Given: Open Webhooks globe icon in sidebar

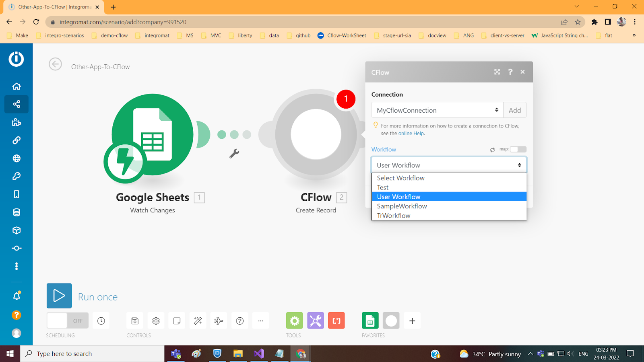Looking at the screenshot, I should (x=17, y=158).
